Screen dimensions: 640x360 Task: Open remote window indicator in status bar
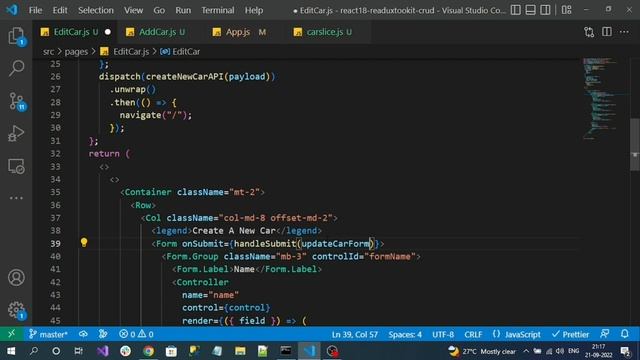(x=11, y=334)
